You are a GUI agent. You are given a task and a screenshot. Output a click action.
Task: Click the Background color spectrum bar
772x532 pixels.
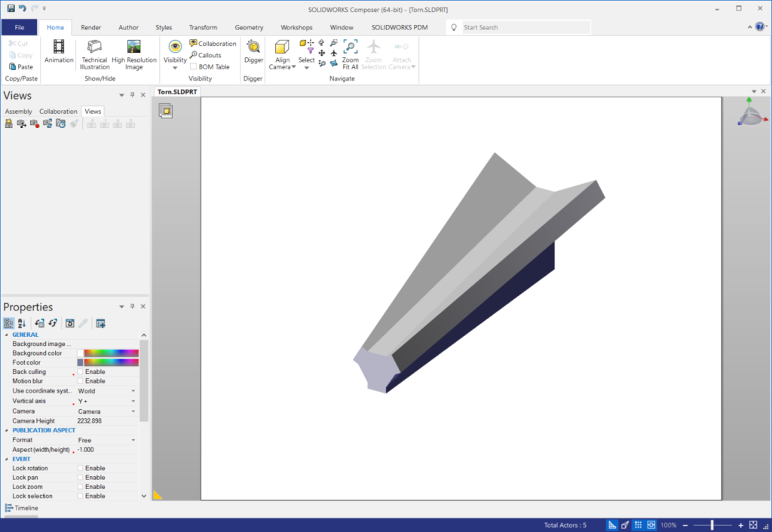click(111, 353)
